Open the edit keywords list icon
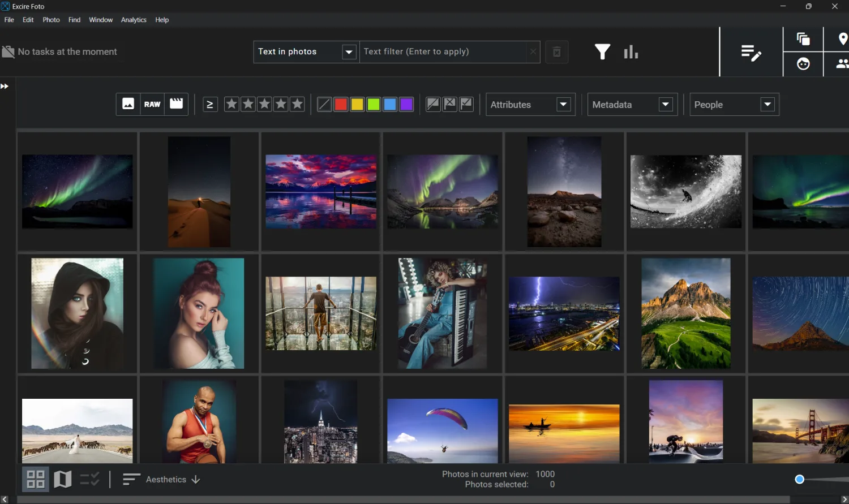This screenshot has width=849, height=504. click(751, 53)
